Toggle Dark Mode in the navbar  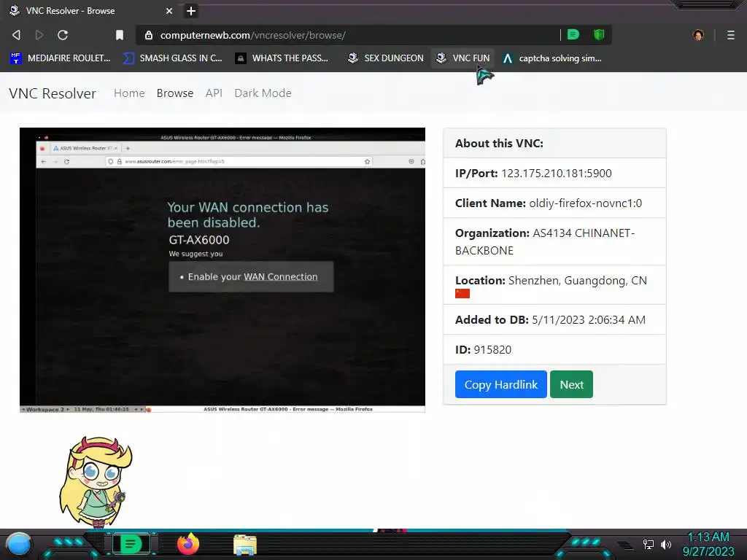point(263,93)
